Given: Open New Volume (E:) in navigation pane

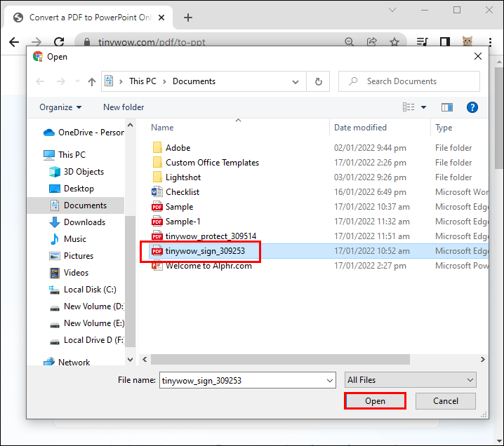Looking at the screenshot, I should (87, 323).
